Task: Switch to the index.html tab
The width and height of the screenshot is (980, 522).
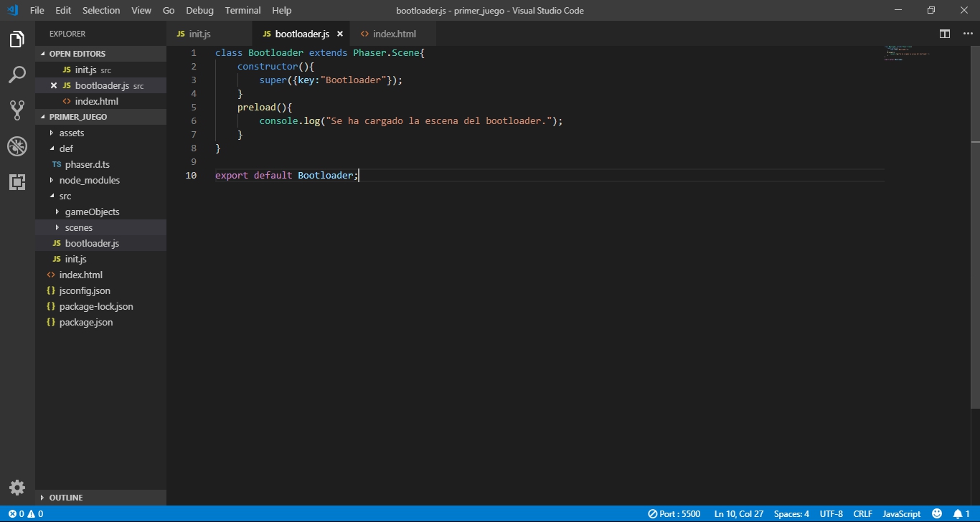Action: tap(393, 34)
